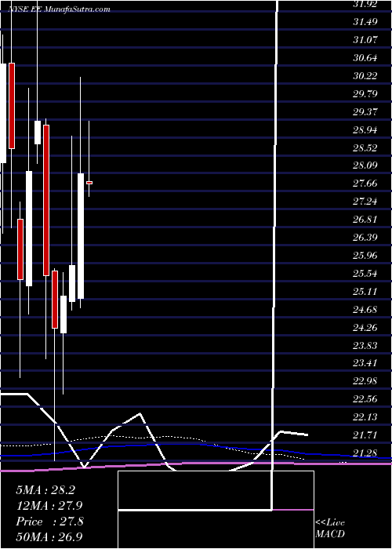Select the 24.68 price axis label
The height and width of the screenshot is (549, 392).
tap(366, 310)
